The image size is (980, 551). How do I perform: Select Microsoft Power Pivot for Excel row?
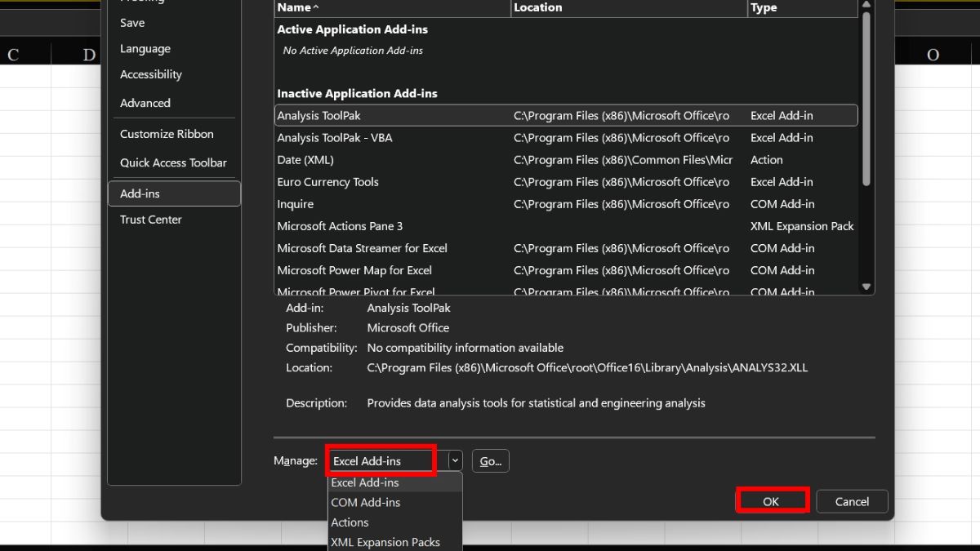tap(566, 290)
